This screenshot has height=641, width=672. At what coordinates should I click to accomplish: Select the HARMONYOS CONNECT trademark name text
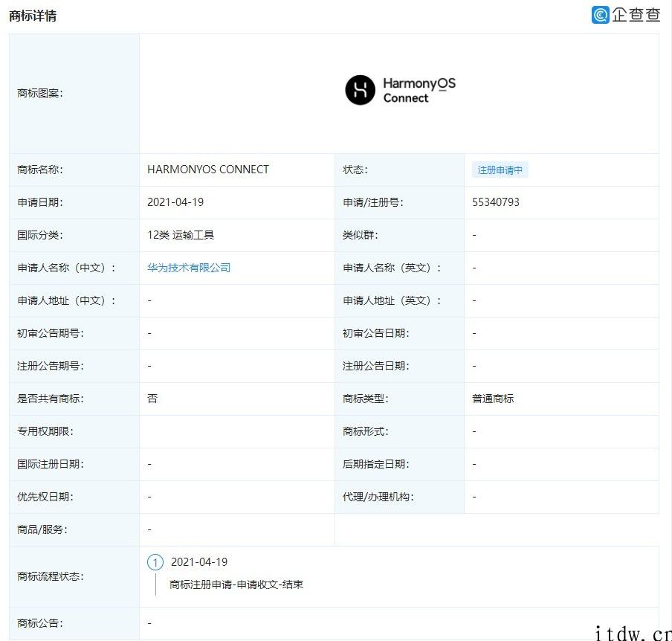coord(208,170)
